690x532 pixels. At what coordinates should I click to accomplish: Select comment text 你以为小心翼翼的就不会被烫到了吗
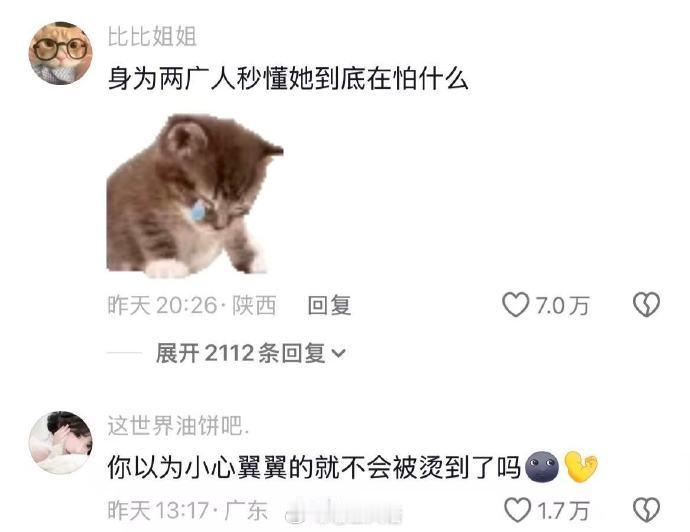click(315, 467)
